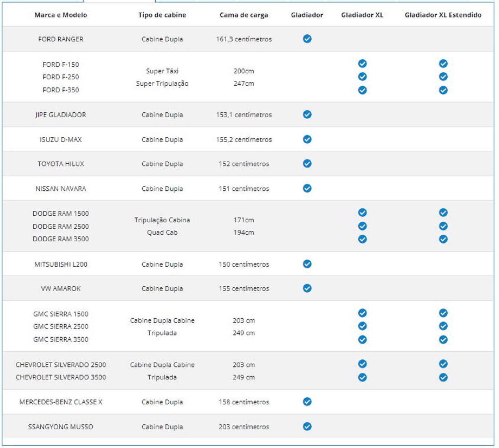
Task: Click Gladiador XL Estendido checkmark for Ford F-350
Action: 443,90
